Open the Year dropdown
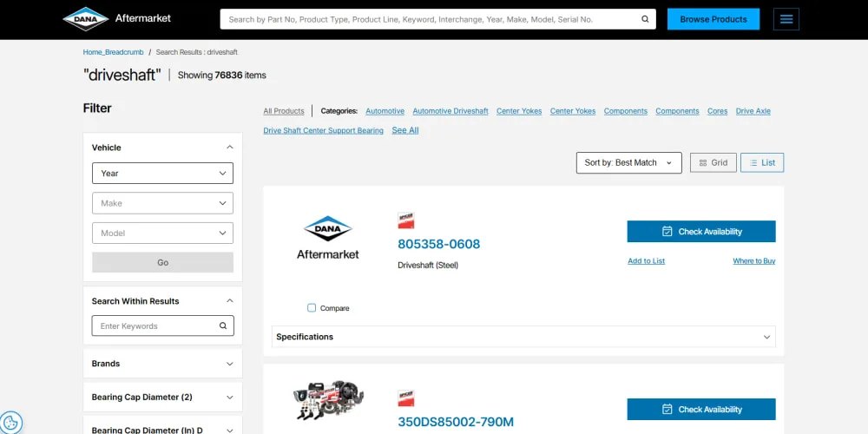 tap(163, 174)
